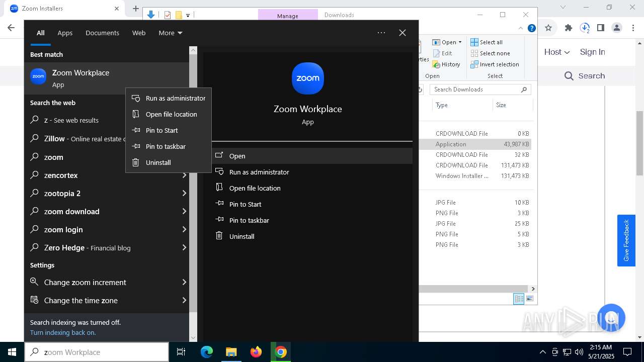This screenshot has width=644, height=362.
Task: Toggle Chrome side panel icon
Action: pyautogui.click(x=601, y=28)
